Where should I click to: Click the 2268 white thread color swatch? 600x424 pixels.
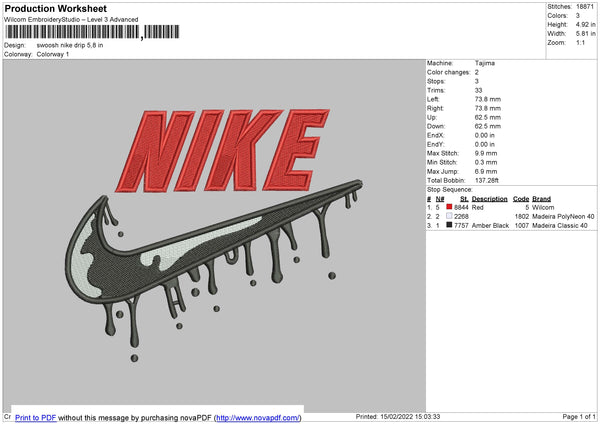point(449,216)
